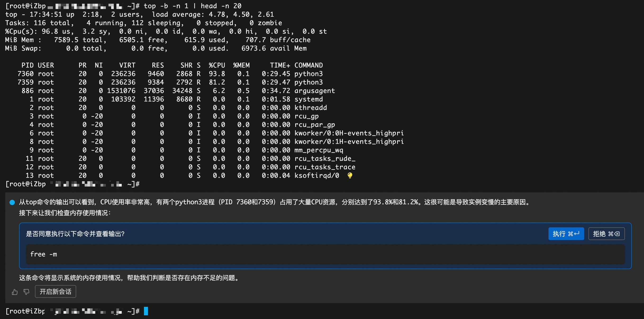The height and width of the screenshot is (319, 644).
Task: Click the argusagent process entry
Action: coord(315,91)
